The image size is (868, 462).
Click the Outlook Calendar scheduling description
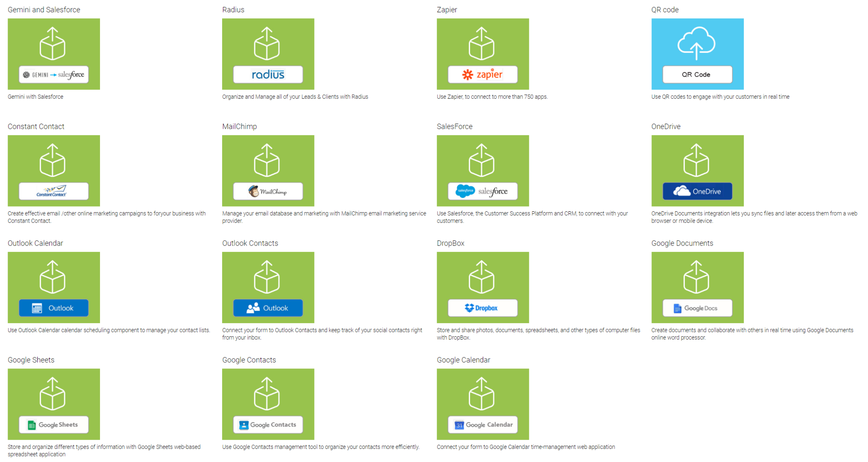point(109,330)
